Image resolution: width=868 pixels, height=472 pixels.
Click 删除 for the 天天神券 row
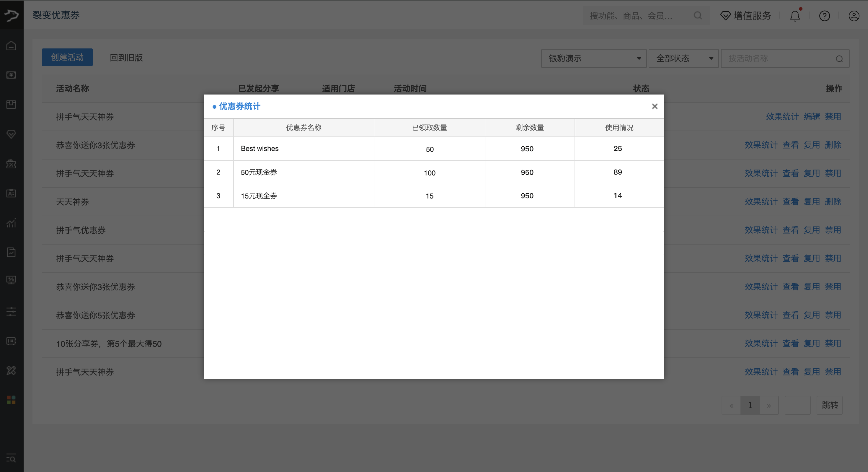click(x=833, y=202)
